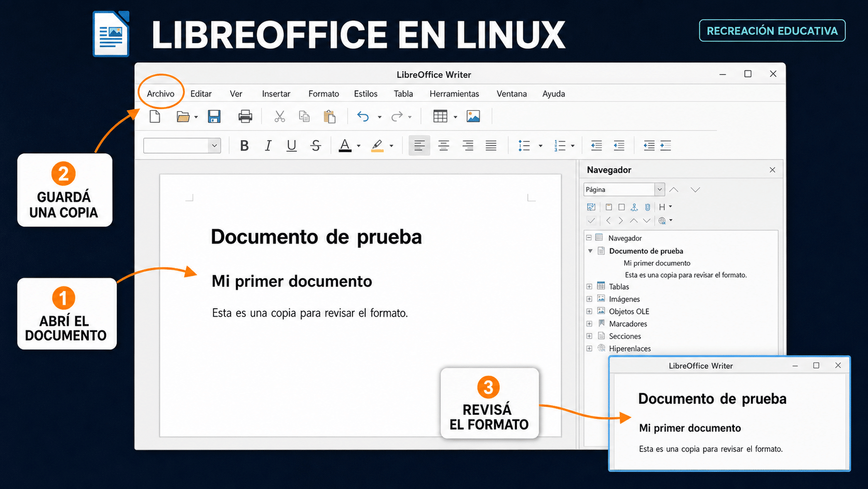The width and height of the screenshot is (868, 489).
Task: Click the numbered list icon
Action: (560, 146)
